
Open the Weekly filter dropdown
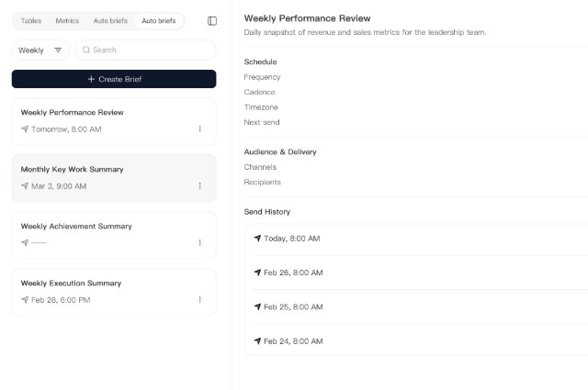click(40, 50)
